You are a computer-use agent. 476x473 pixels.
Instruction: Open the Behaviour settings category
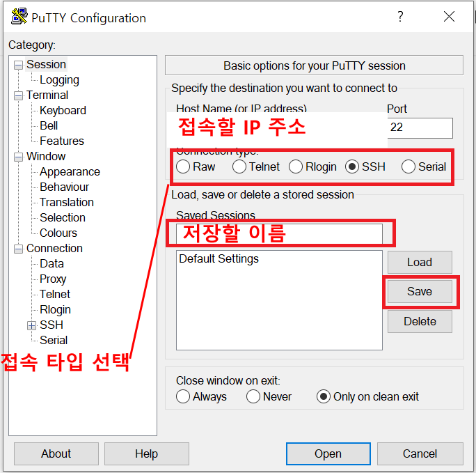point(64,187)
